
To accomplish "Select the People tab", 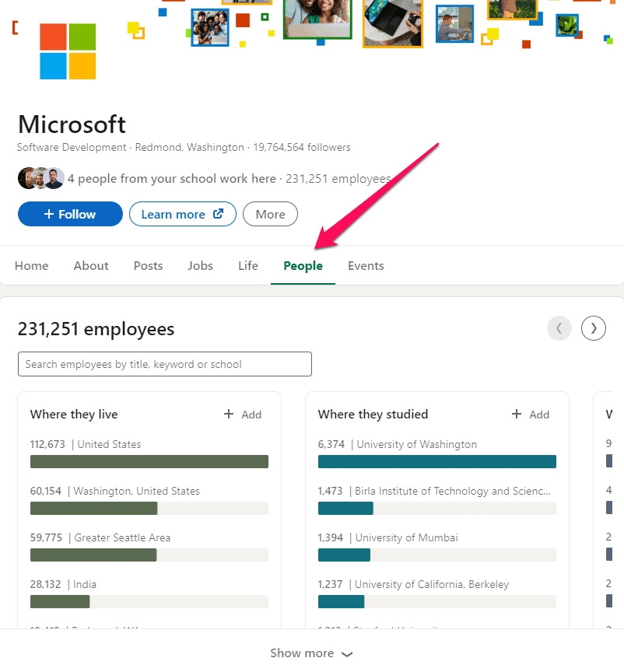I will [303, 266].
